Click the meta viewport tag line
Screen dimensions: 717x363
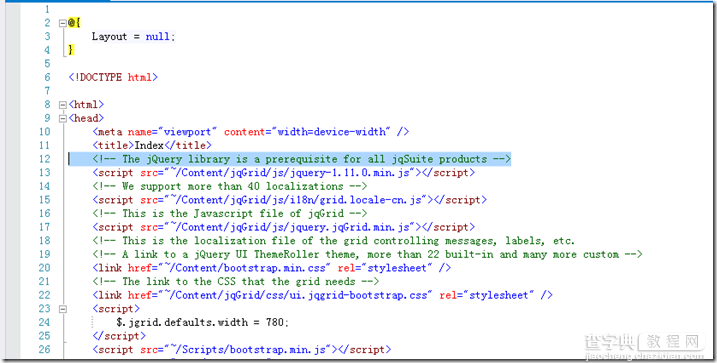251,132
